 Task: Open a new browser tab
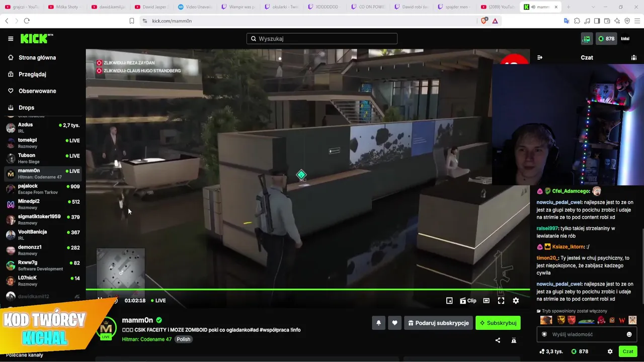point(569,7)
